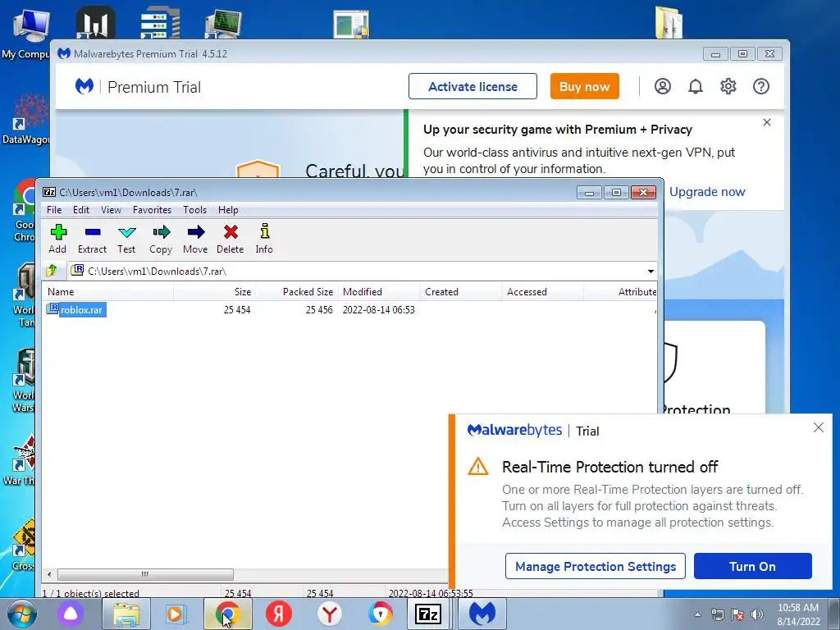Open the volume speaker tray icon
Screen dimensions: 840x630
pyautogui.click(x=757, y=614)
